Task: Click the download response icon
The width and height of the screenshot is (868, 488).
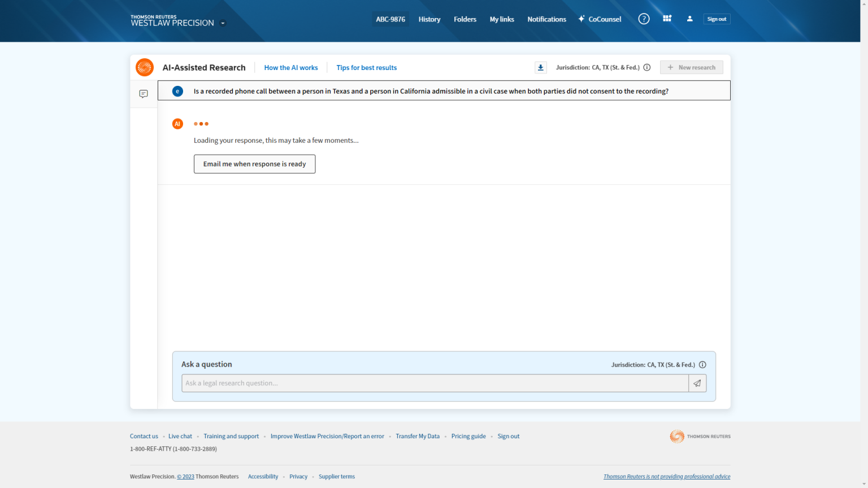Action: 540,67
